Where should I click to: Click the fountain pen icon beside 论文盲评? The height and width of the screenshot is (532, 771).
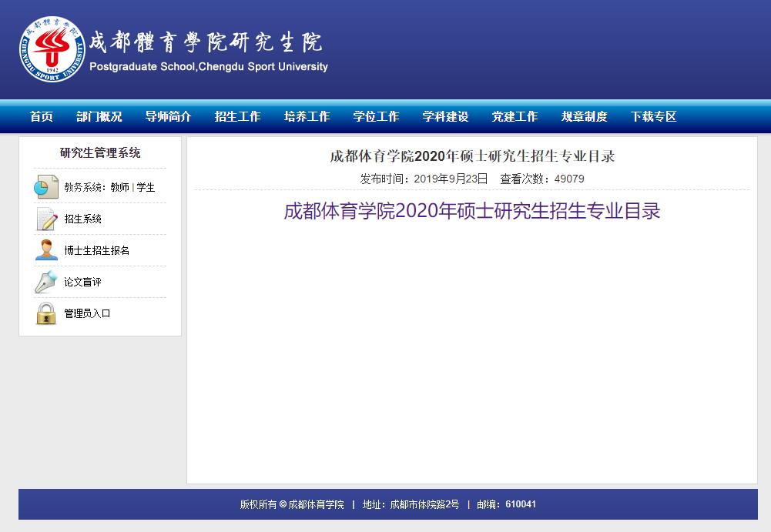(46, 282)
